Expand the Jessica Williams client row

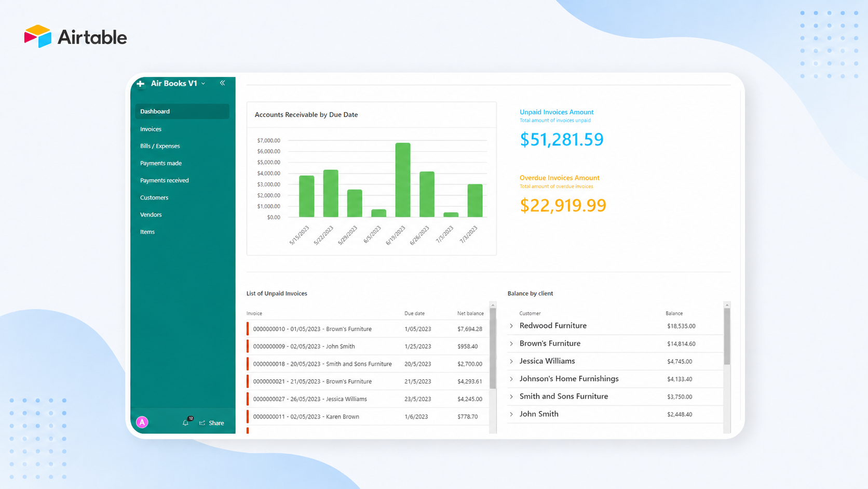pyautogui.click(x=511, y=361)
